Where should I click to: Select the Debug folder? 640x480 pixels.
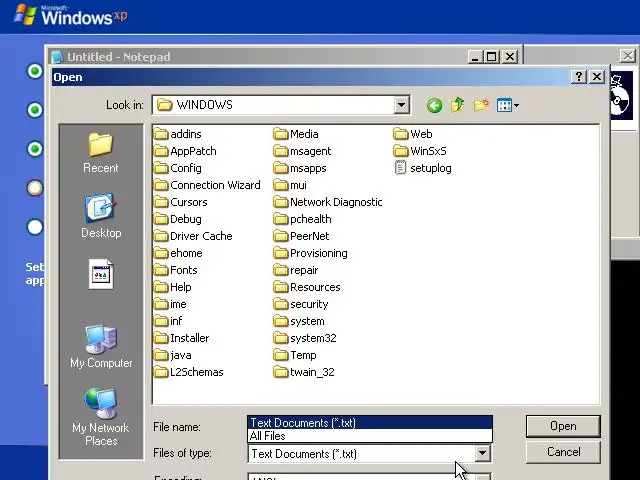(178, 219)
